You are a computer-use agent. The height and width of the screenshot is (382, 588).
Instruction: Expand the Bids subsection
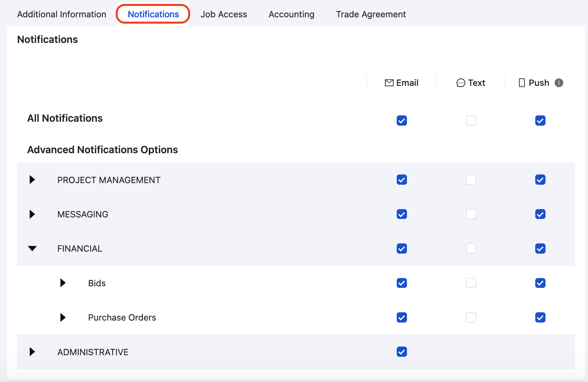pyautogui.click(x=63, y=283)
